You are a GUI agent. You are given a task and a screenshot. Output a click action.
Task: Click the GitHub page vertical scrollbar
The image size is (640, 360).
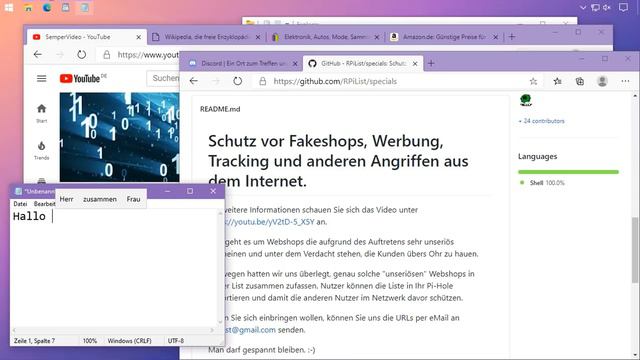point(635,250)
